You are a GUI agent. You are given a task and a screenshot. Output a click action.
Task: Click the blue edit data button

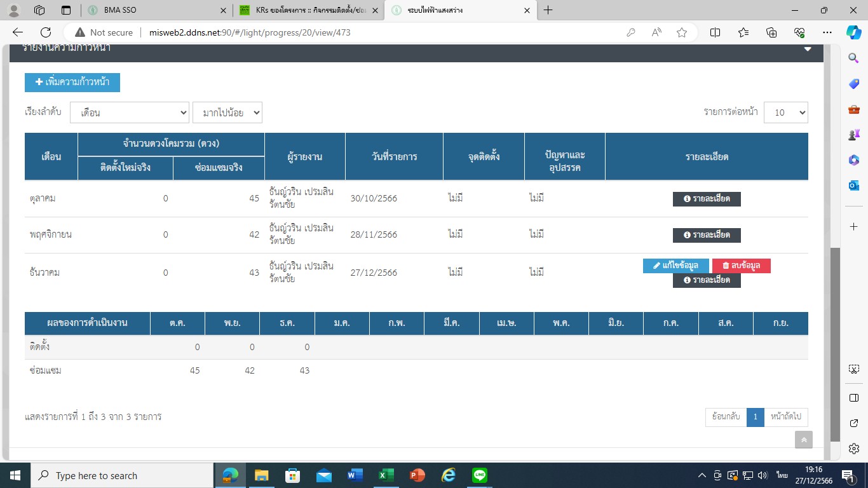(675, 266)
